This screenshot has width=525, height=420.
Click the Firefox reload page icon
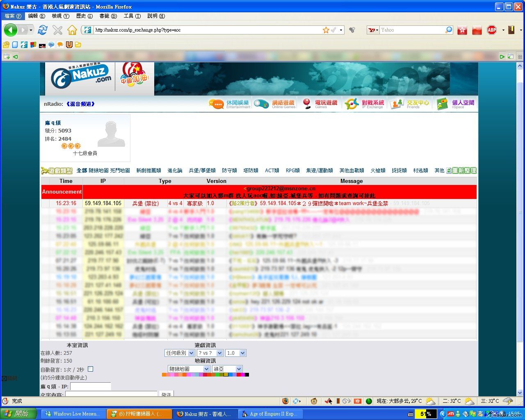pos(42,30)
